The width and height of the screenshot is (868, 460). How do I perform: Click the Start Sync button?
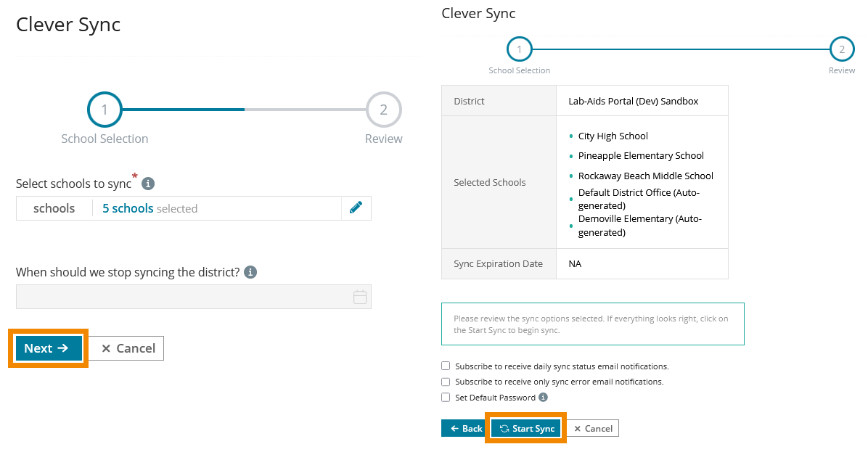coord(526,429)
